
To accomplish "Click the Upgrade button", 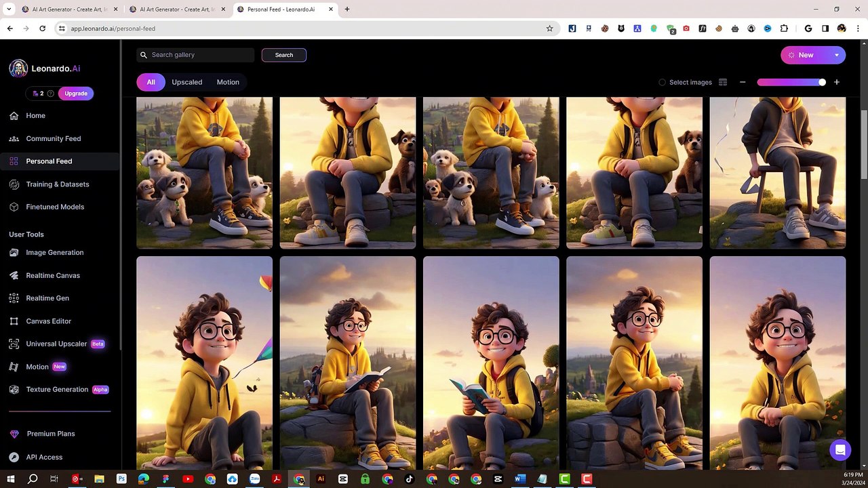I will [76, 94].
